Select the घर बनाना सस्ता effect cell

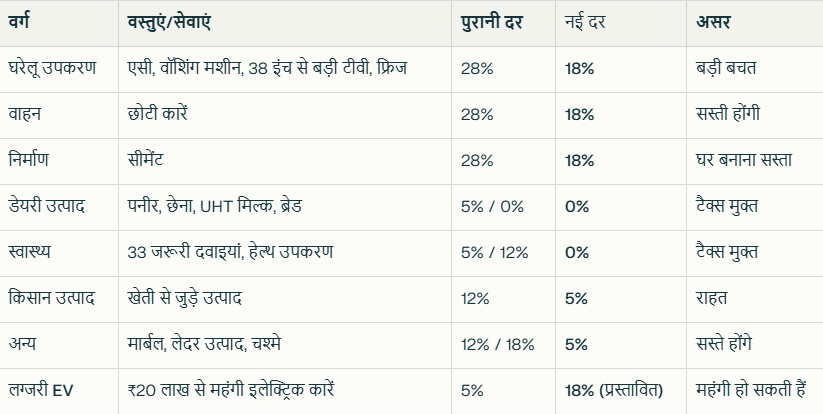click(755, 162)
